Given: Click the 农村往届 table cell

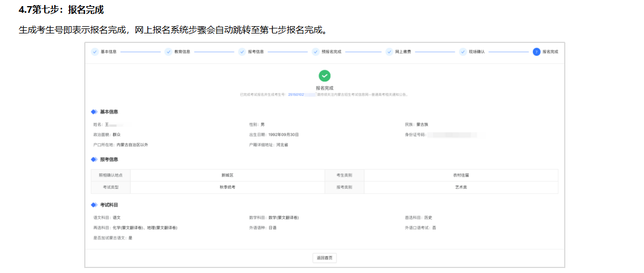Looking at the screenshot, I should point(460,175).
